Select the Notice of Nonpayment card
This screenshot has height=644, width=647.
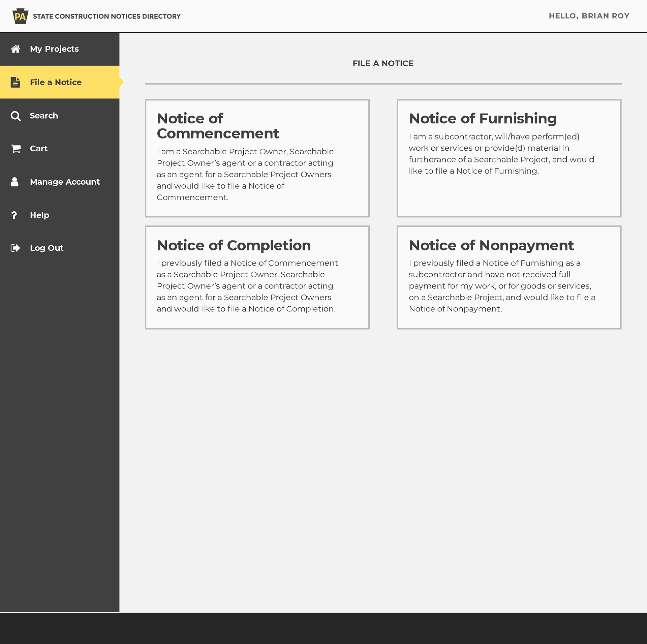pyautogui.click(x=509, y=277)
